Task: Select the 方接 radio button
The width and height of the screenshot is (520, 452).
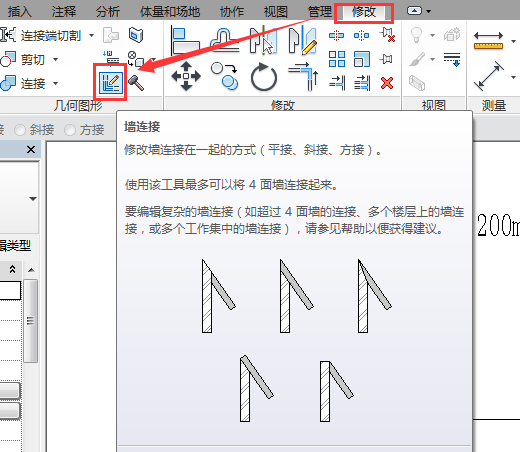Action: tap(84, 130)
